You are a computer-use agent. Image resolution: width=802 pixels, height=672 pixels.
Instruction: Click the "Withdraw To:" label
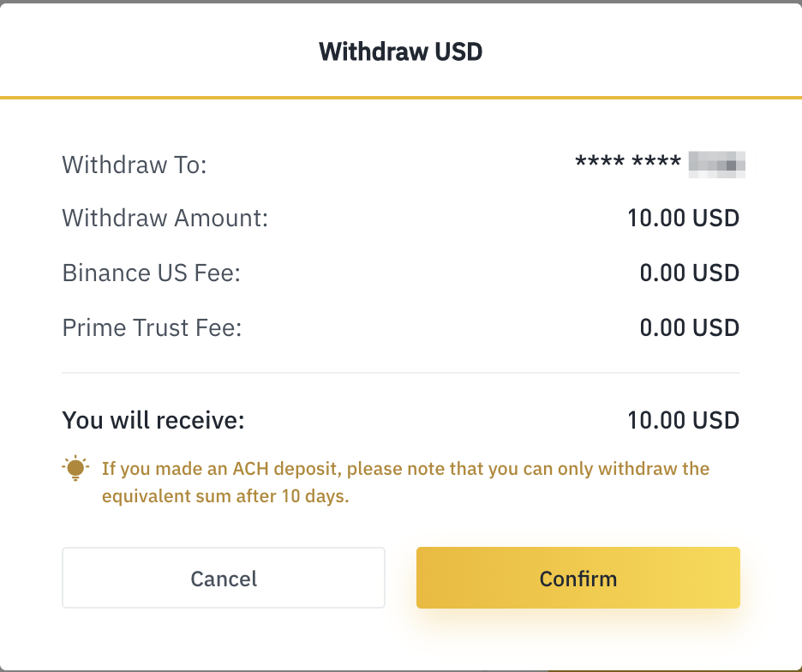135,164
